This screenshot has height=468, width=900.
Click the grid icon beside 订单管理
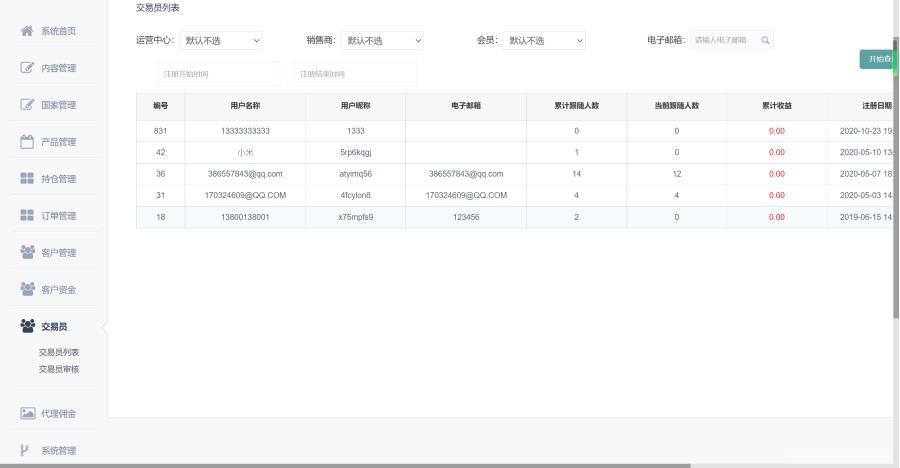(x=27, y=215)
